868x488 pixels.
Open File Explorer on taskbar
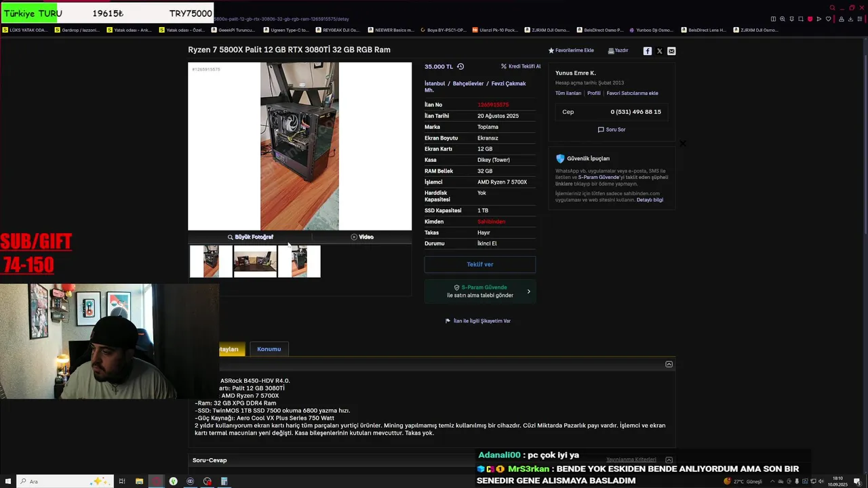(x=139, y=481)
